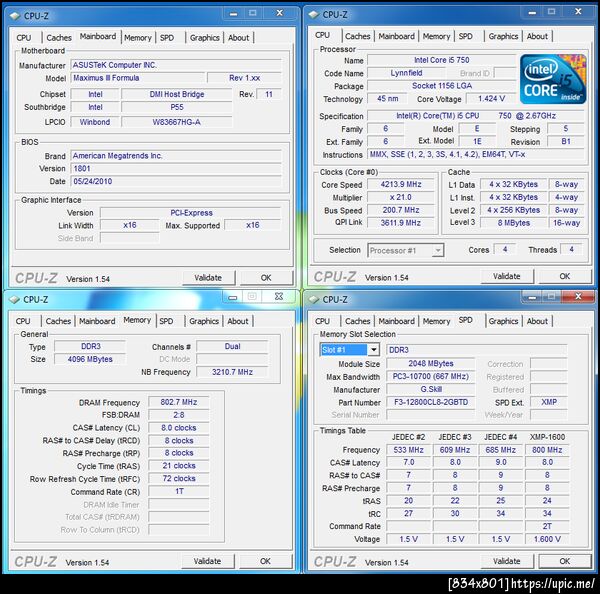Click the Multiplier value 'x 21.0'
600x594 pixels.
401,197
